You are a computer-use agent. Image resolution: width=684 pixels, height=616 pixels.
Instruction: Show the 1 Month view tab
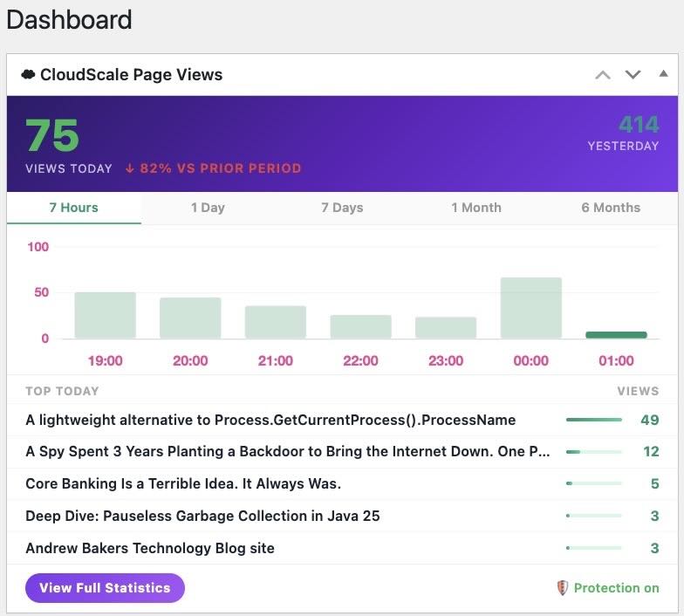pyautogui.click(x=476, y=208)
